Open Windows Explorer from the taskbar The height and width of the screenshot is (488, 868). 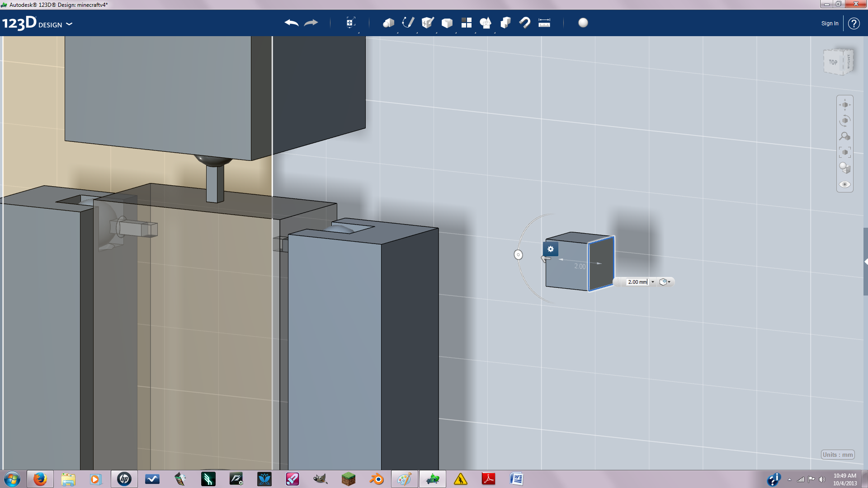point(68,479)
